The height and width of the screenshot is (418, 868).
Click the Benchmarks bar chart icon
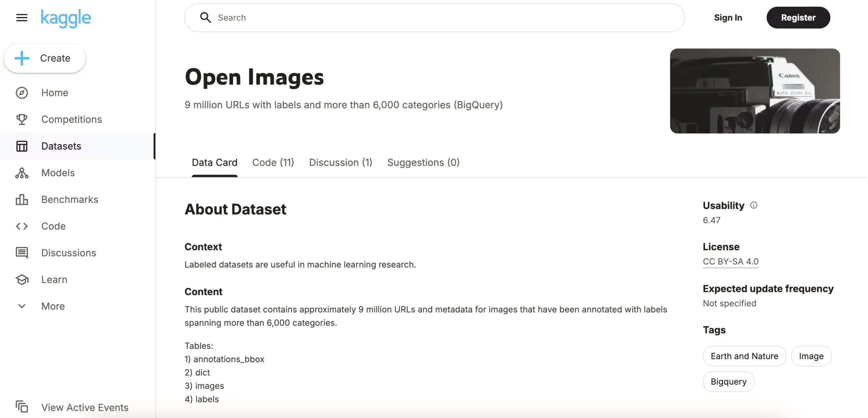point(22,199)
